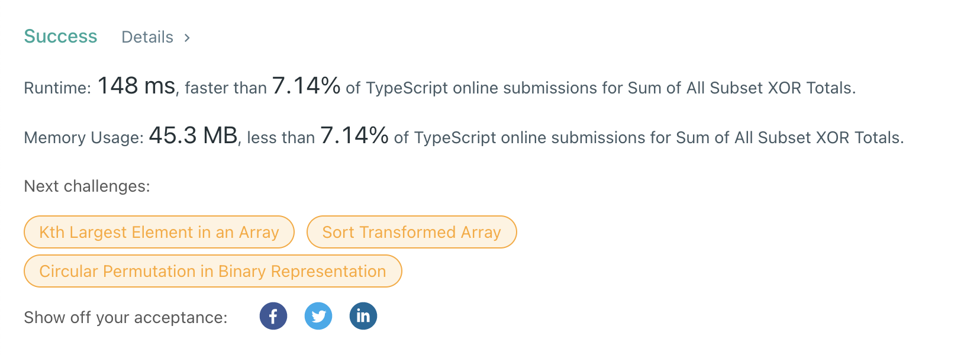
Task: Click the memory usage 7.14% percentile figure
Action: coord(354,136)
